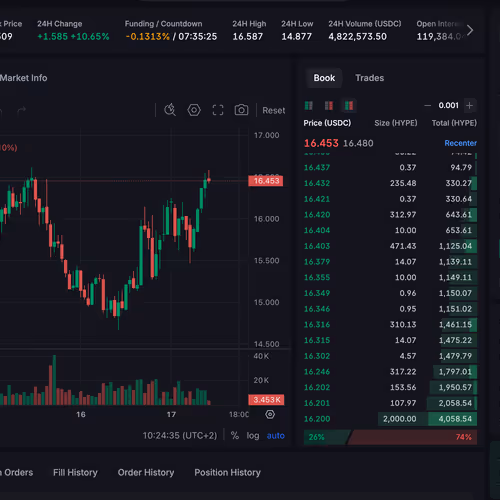Reset the chart view

274,110
